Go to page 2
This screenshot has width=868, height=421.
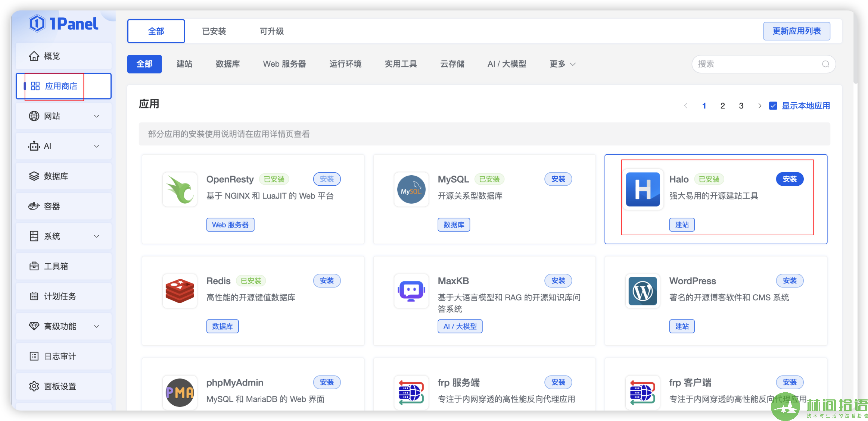coord(723,106)
